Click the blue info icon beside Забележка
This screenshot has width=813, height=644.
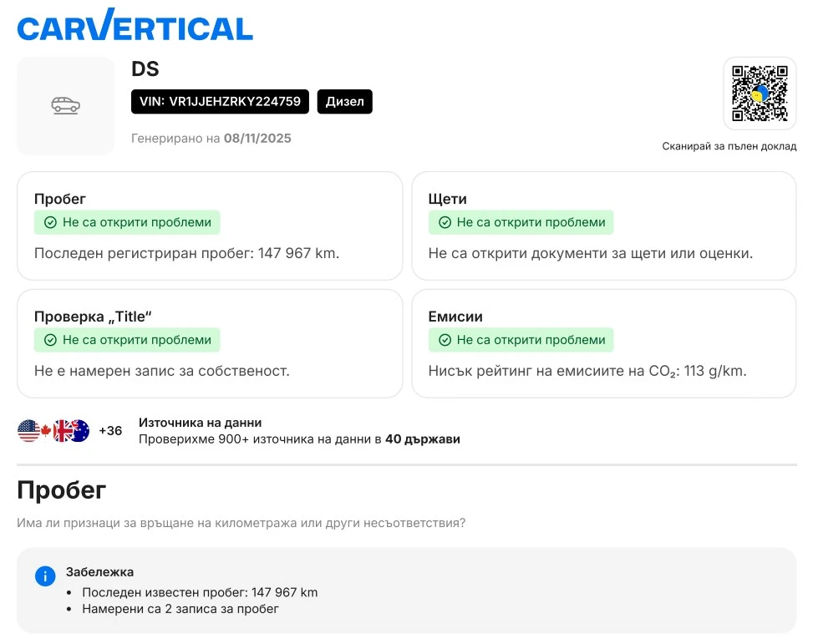[x=45, y=576]
